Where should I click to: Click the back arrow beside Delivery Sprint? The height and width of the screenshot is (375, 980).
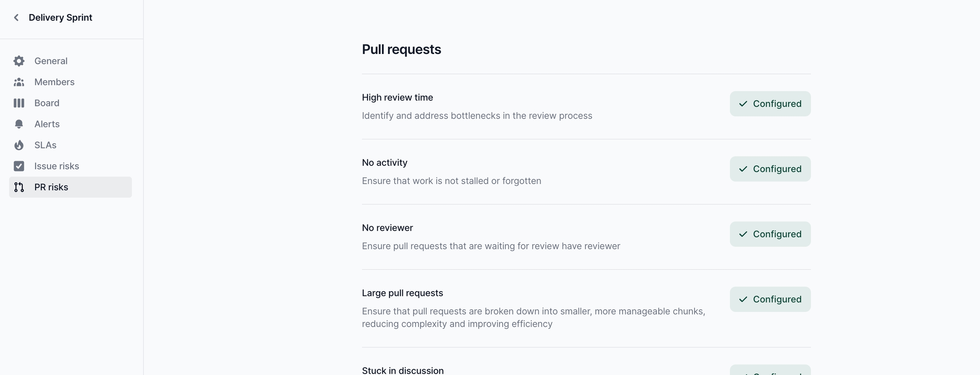(16, 17)
